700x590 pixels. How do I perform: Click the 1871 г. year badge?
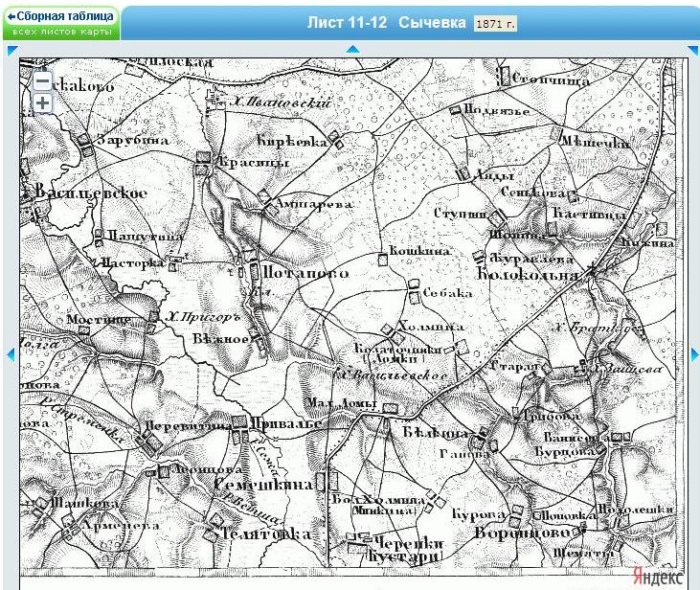pyautogui.click(x=495, y=23)
